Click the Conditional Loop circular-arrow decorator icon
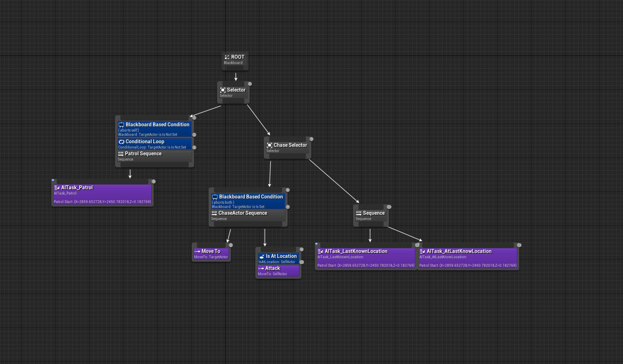The image size is (623, 364). click(121, 141)
